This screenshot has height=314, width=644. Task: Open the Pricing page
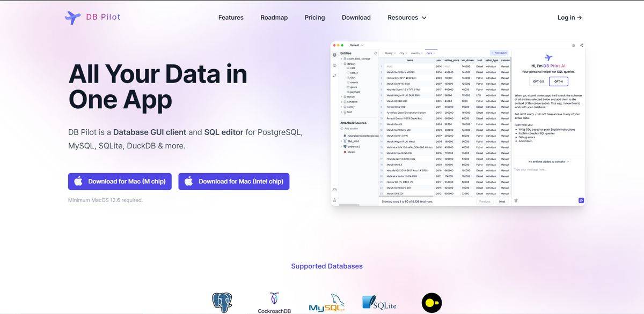pyautogui.click(x=314, y=18)
